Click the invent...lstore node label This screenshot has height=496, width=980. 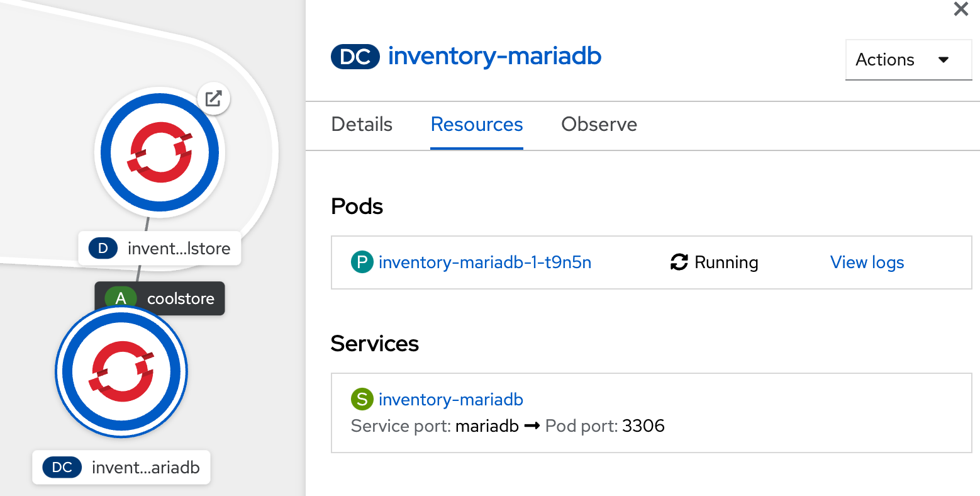click(160, 248)
